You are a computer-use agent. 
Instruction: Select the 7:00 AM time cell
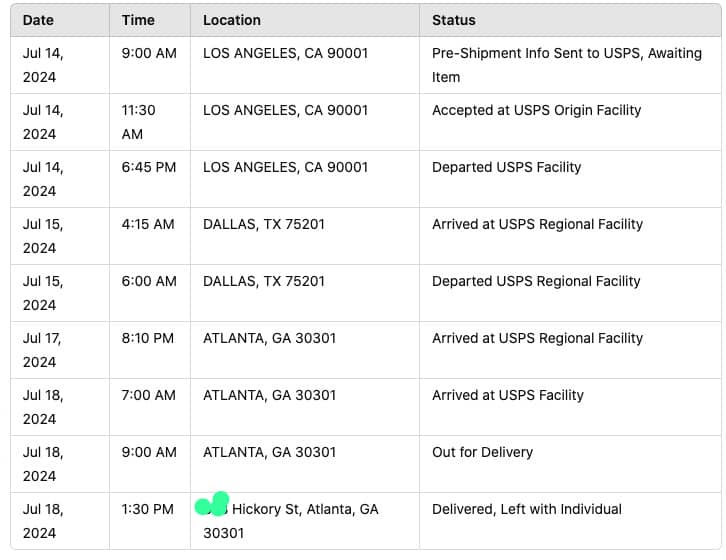pyautogui.click(x=148, y=395)
